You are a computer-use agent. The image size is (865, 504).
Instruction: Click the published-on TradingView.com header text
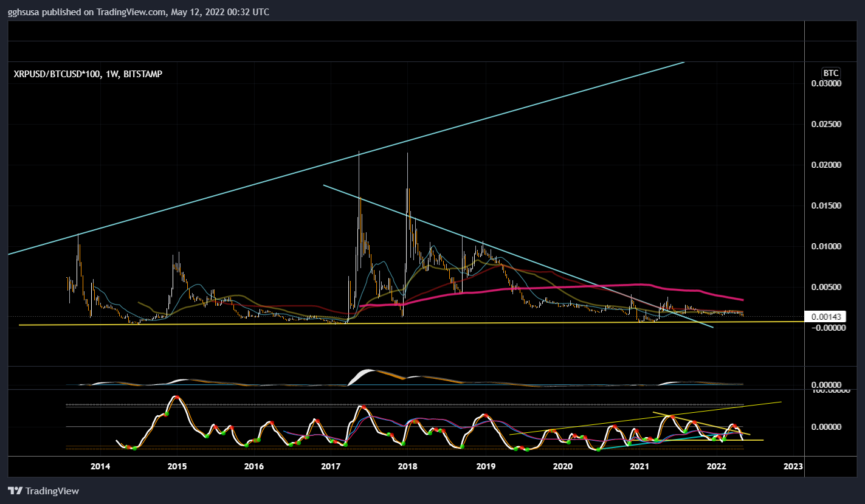click(x=139, y=12)
